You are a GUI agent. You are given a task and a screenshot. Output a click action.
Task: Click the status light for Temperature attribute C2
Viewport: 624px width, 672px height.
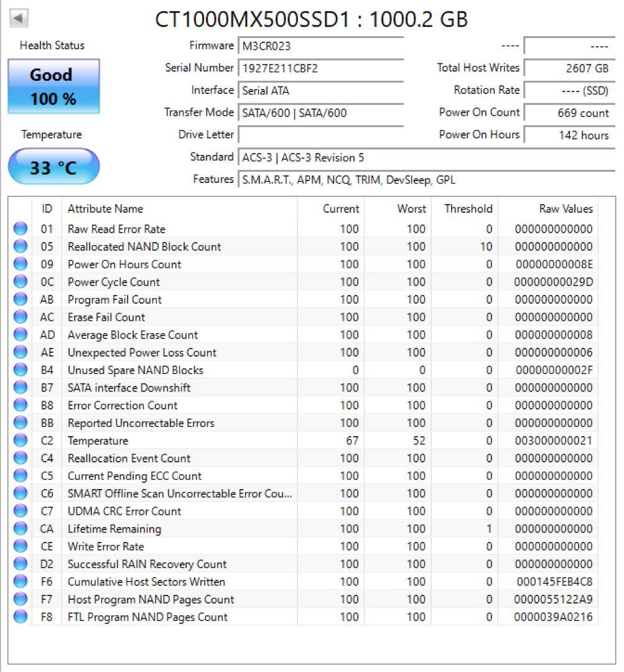pyautogui.click(x=19, y=441)
